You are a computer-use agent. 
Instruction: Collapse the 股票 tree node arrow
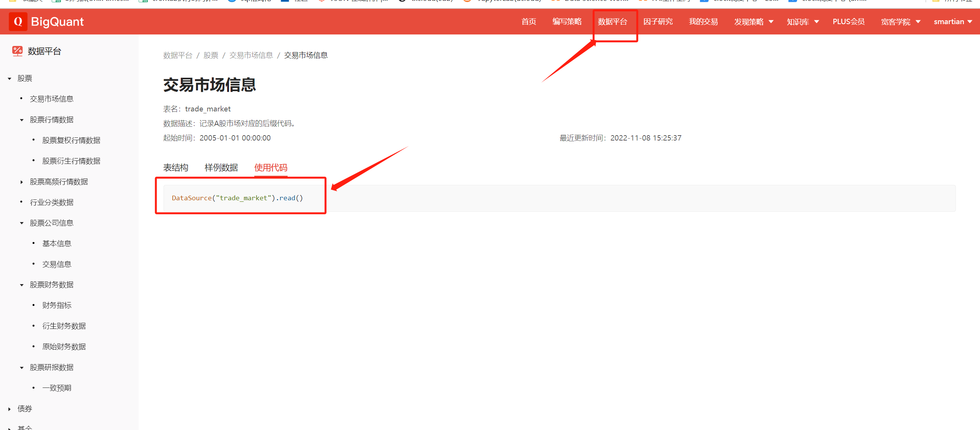[x=10, y=78]
